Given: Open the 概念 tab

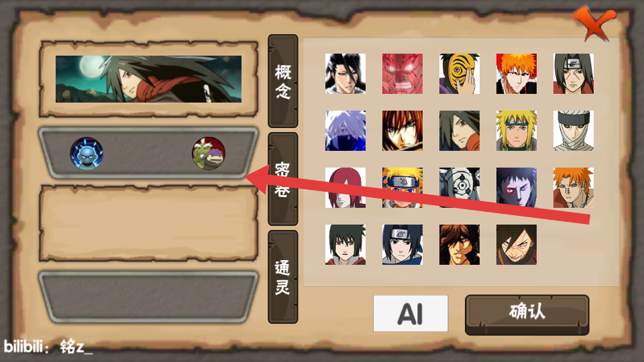Looking at the screenshot, I should click(x=283, y=81).
